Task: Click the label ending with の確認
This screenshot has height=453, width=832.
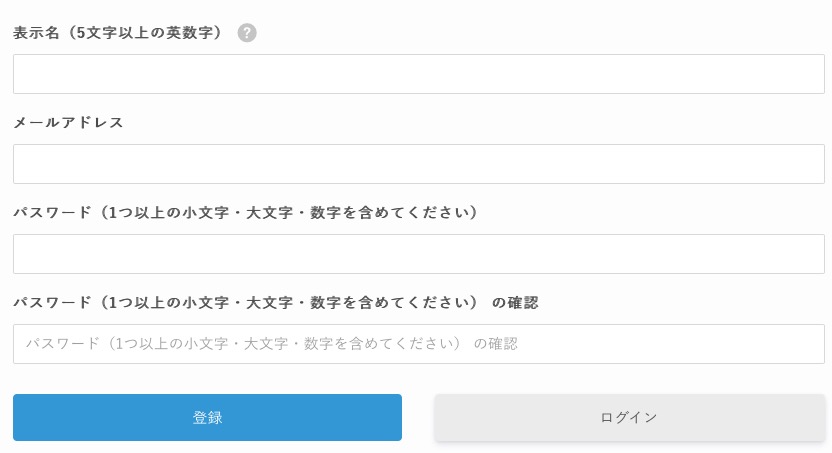Action: point(276,303)
